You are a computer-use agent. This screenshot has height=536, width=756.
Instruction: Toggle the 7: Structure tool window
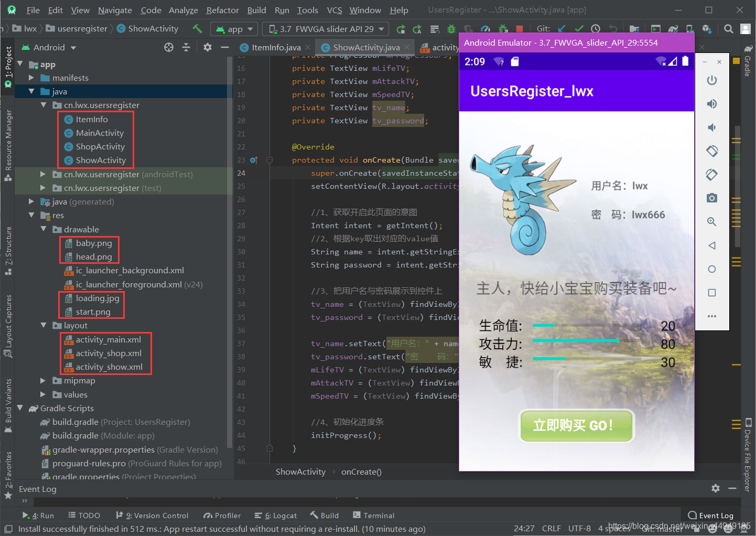8,251
